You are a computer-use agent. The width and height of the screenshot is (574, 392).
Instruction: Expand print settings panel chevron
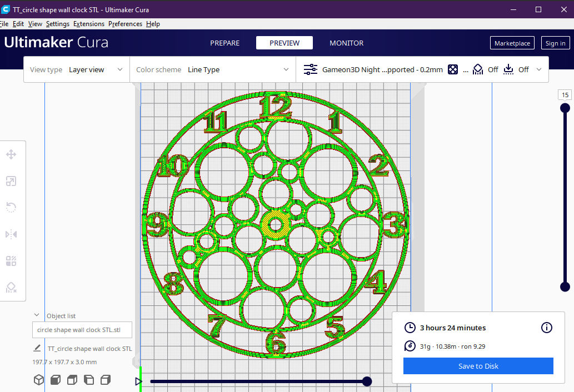pyautogui.click(x=539, y=69)
